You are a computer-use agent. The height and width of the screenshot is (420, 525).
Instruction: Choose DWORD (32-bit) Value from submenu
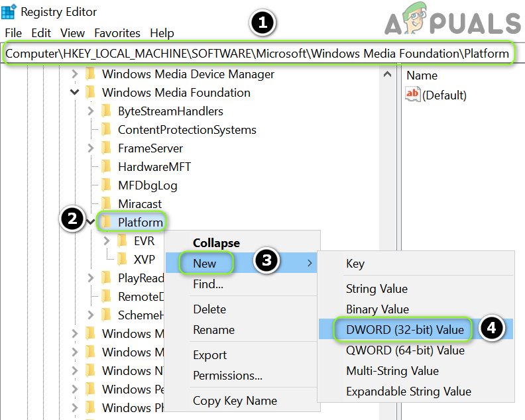404,329
